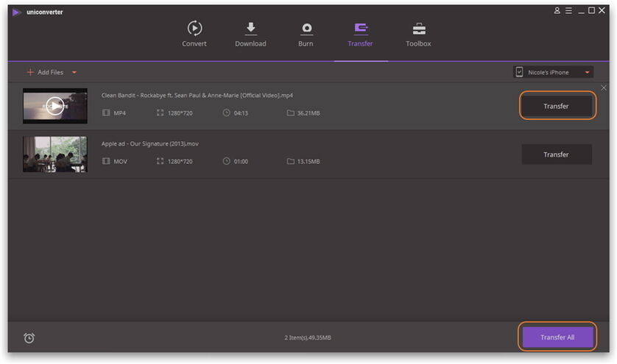Click the plus icon beside Add Files

pyautogui.click(x=30, y=72)
